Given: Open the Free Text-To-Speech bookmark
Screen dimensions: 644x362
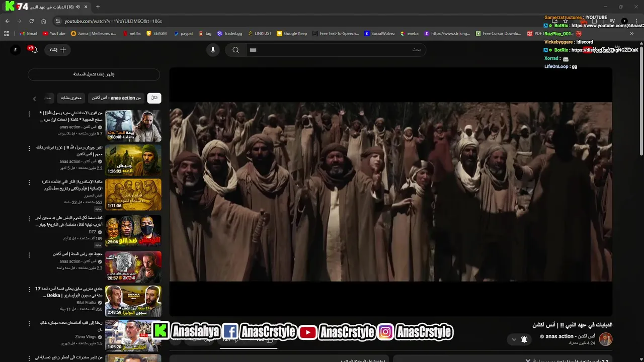Looking at the screenshot, I should (336, 34).
